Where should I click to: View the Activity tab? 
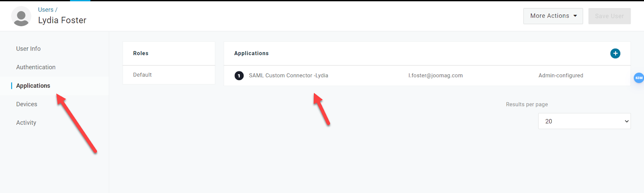coord(26,123)
